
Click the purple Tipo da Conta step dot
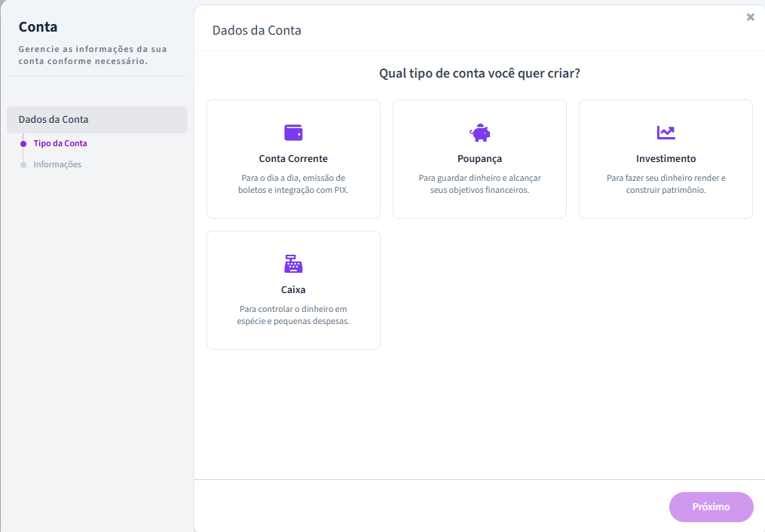pos(23,144)
